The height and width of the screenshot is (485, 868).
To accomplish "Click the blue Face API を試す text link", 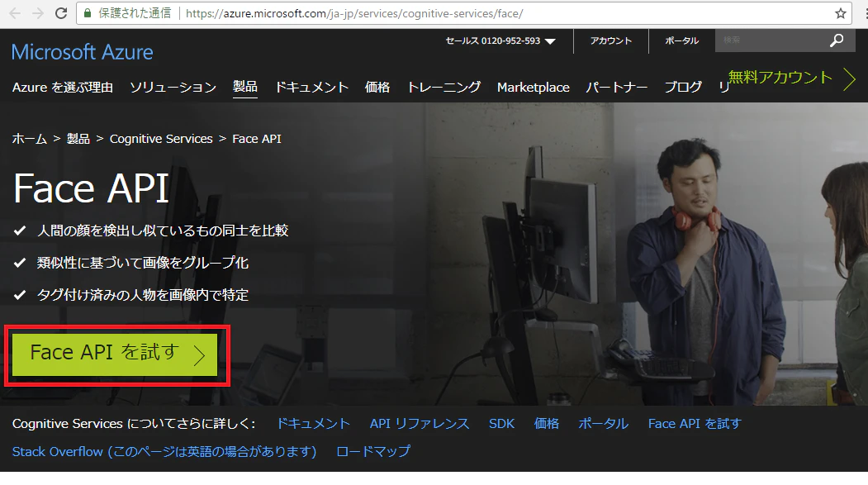I will point(695,424).
